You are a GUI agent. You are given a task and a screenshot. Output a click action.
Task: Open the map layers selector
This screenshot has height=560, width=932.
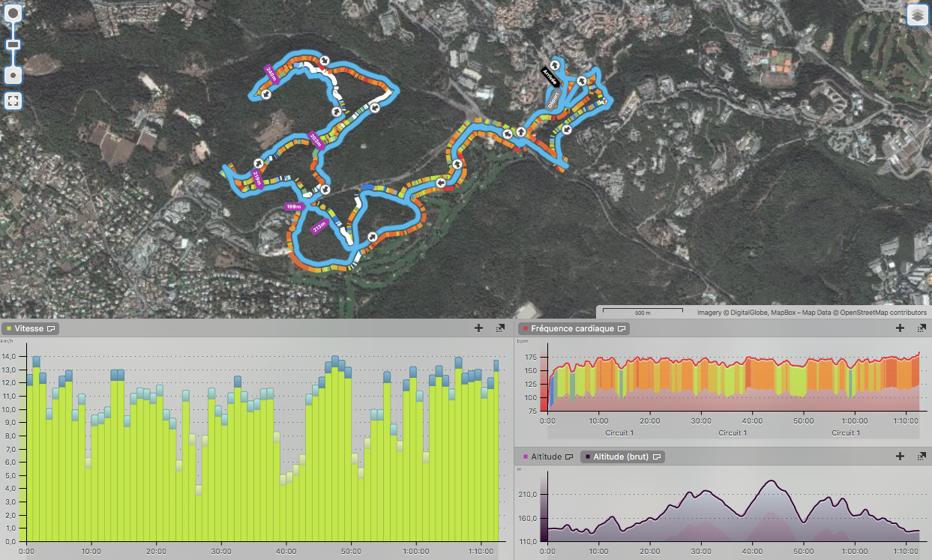pyautogui.click(x=917, y=15)
